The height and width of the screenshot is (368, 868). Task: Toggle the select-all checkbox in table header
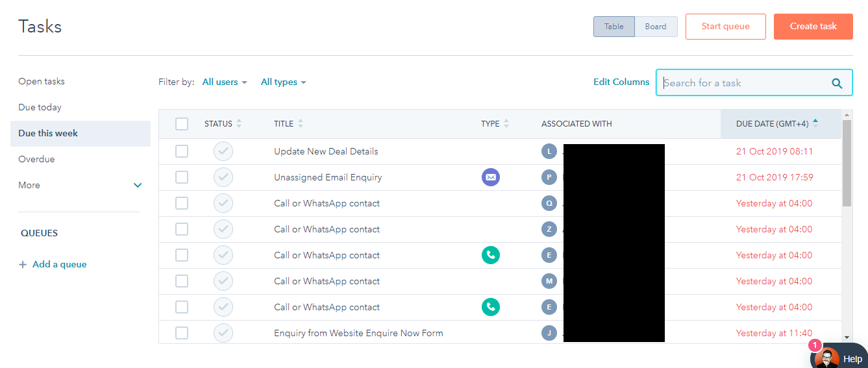(x=182, y=124)
